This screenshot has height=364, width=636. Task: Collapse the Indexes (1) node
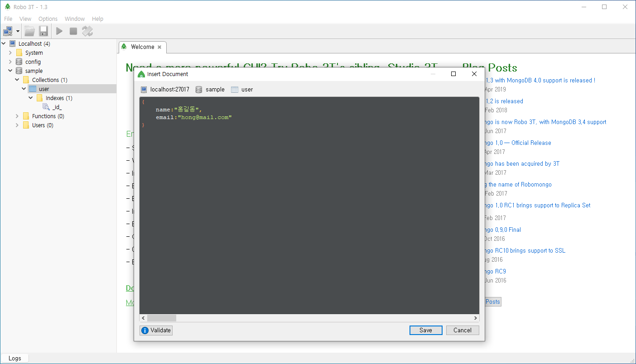[31, 98]
